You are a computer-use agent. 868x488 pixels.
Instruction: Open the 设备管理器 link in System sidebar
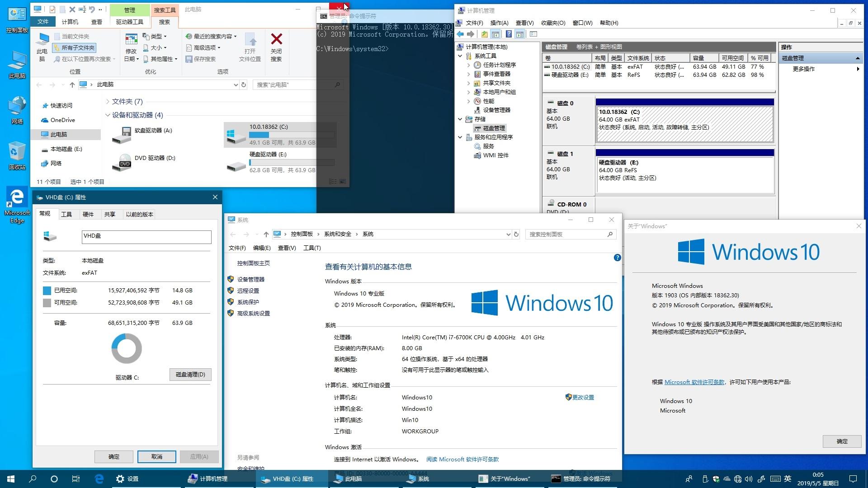tap(251, 279)
